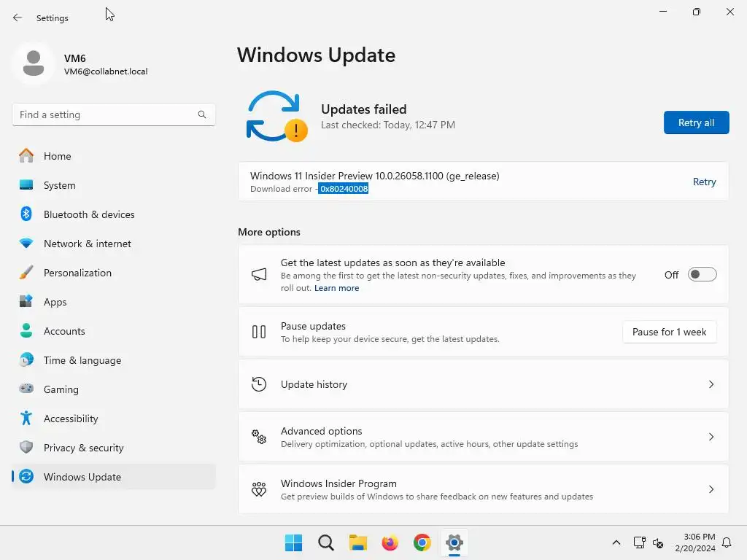The height and width of the screenshot is (560, 747).
Task: Launch Firefox from the taskbar
Action: pyautogui.click(x=390, y=542)
